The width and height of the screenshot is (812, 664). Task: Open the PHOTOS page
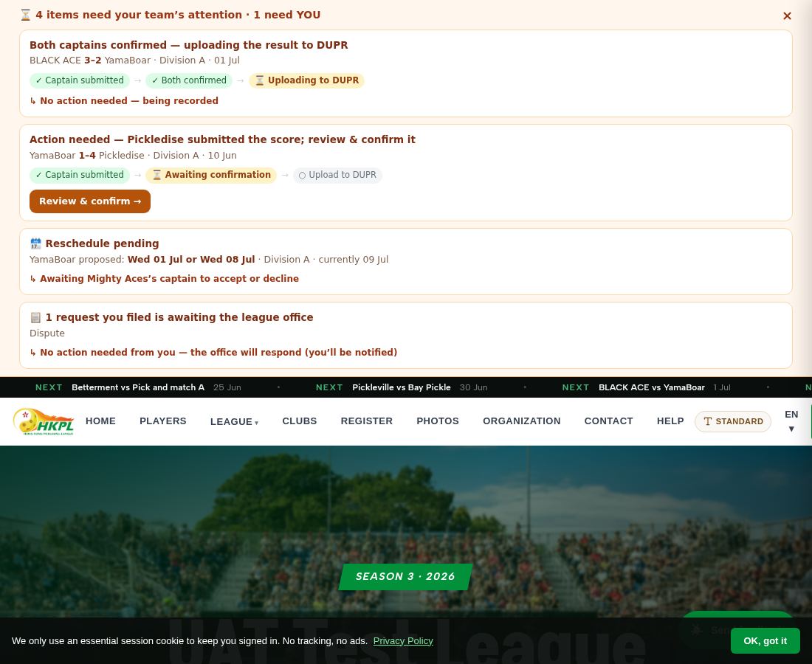click(x=438, y=421)
